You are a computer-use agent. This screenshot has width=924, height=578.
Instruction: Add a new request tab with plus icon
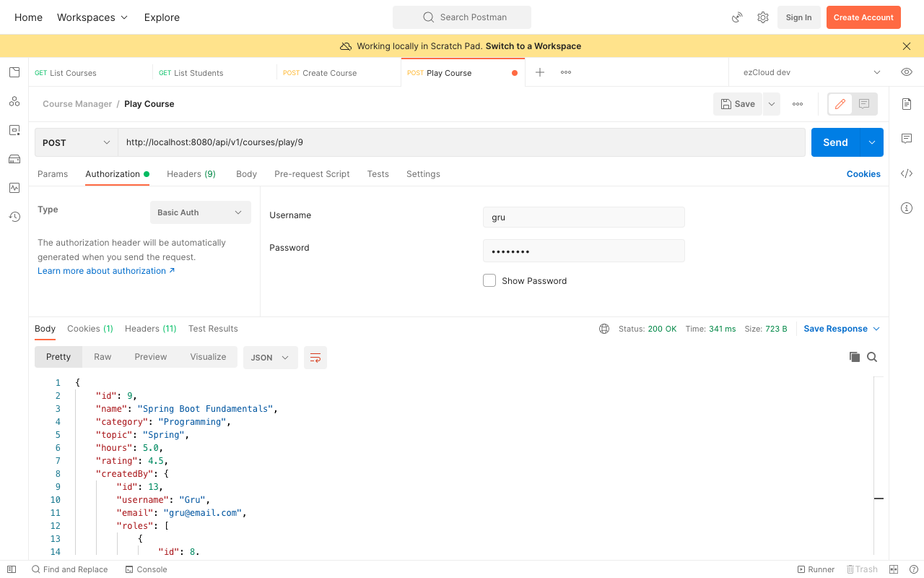[540, 72]
